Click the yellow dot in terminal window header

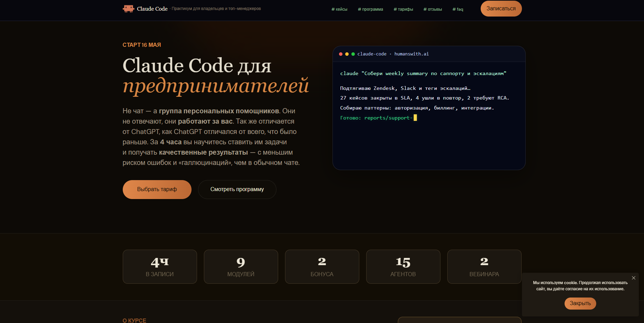point(347,54)
